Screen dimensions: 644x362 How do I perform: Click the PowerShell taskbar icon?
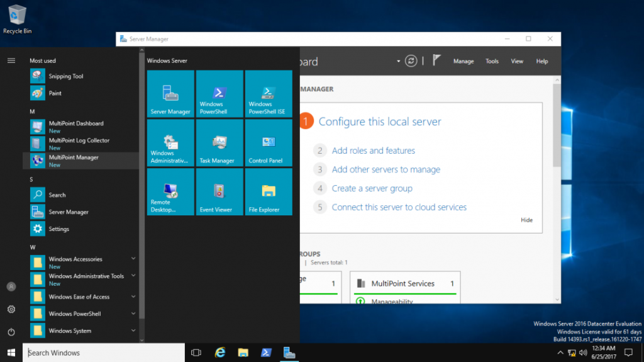click(x=266, y=353)
